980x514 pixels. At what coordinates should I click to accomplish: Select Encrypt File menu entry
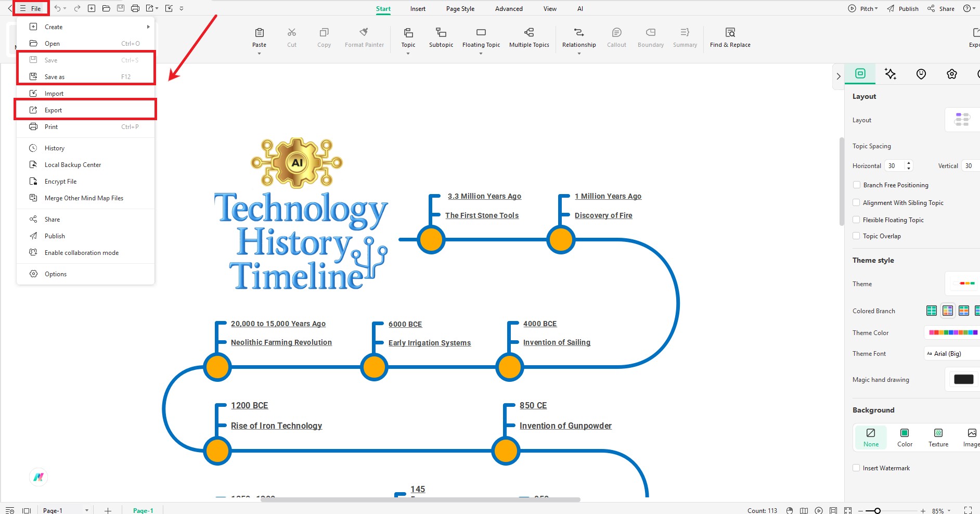85,181
